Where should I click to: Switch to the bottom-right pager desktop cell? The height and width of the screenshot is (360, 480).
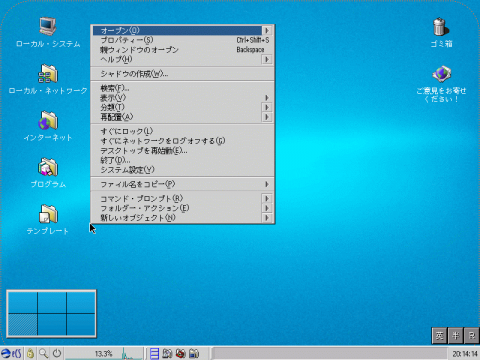(81, 325)
